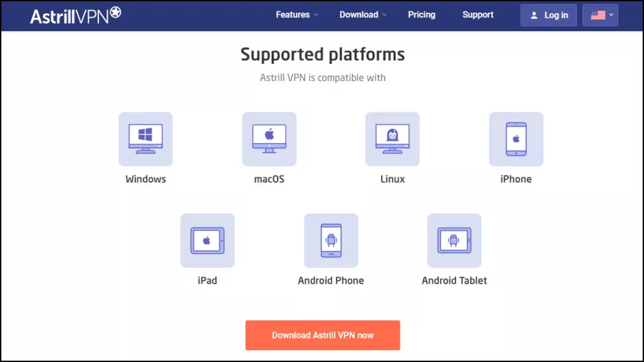Open the US flag language selector

tap(600, 15)
